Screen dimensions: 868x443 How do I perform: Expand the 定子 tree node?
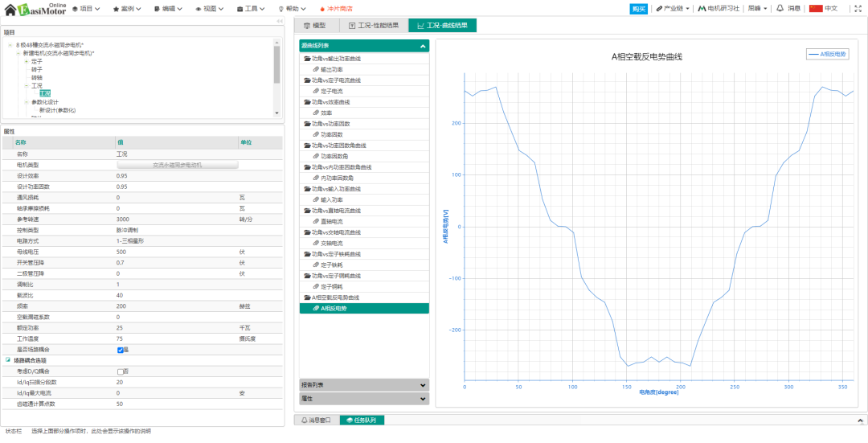(26, 61)
